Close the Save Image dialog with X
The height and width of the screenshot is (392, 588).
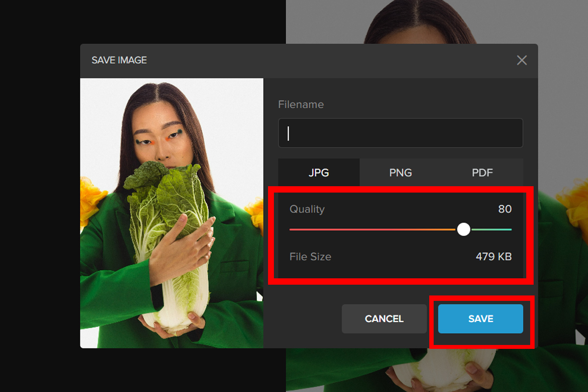pyautogui.click(x=522, y=60)
